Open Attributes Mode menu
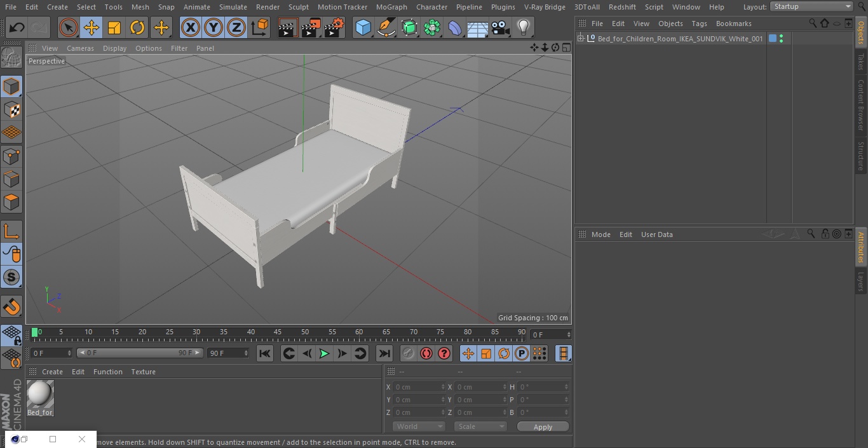The width and height of the screenshot is (868, 448). 600,234
